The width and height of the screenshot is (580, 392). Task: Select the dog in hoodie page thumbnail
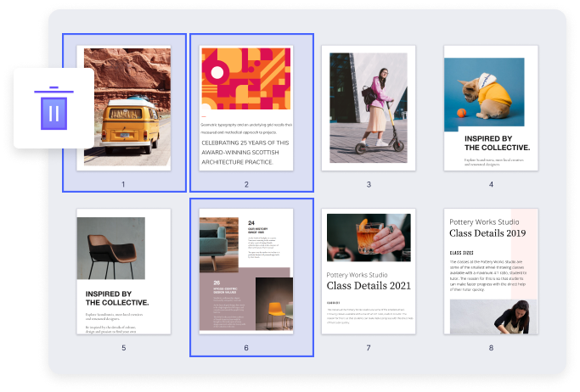click(491, 108)
